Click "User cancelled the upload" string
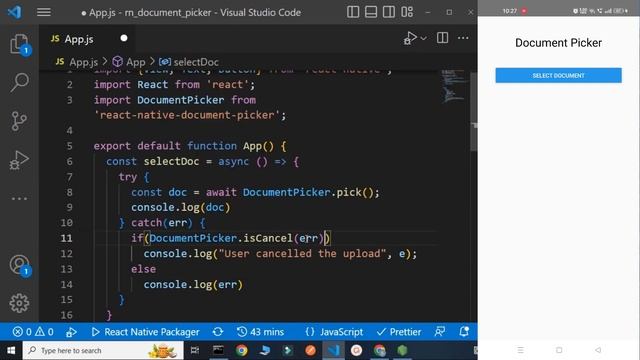 click(x=302, y=253)
